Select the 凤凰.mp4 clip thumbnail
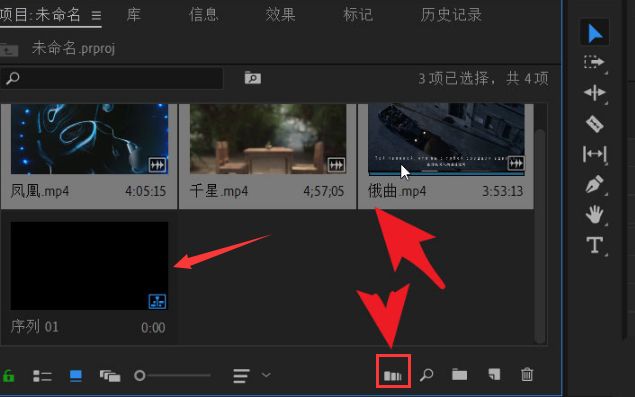The image size is (635, 397). pyautogui.click(x=89, y=139)
